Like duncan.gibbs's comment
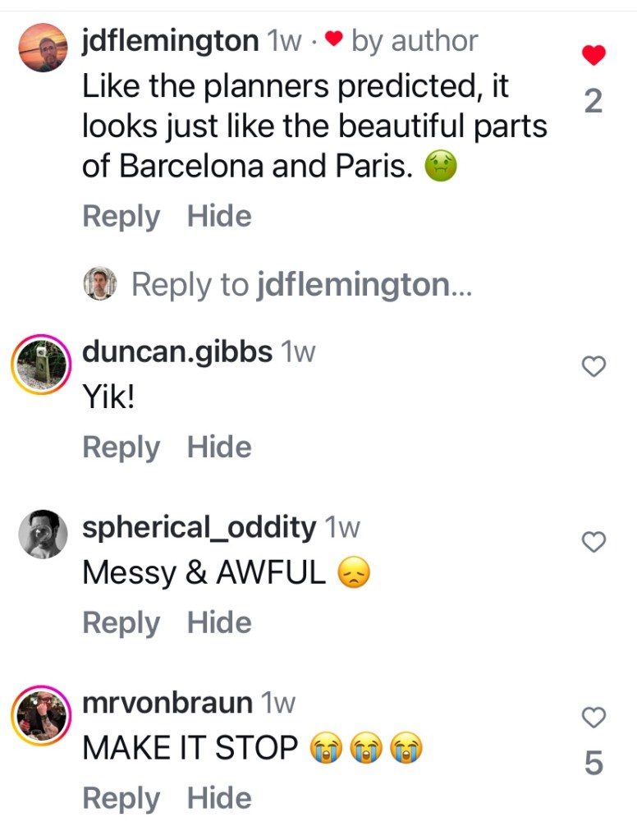The image size is (637, 840). 593,367
